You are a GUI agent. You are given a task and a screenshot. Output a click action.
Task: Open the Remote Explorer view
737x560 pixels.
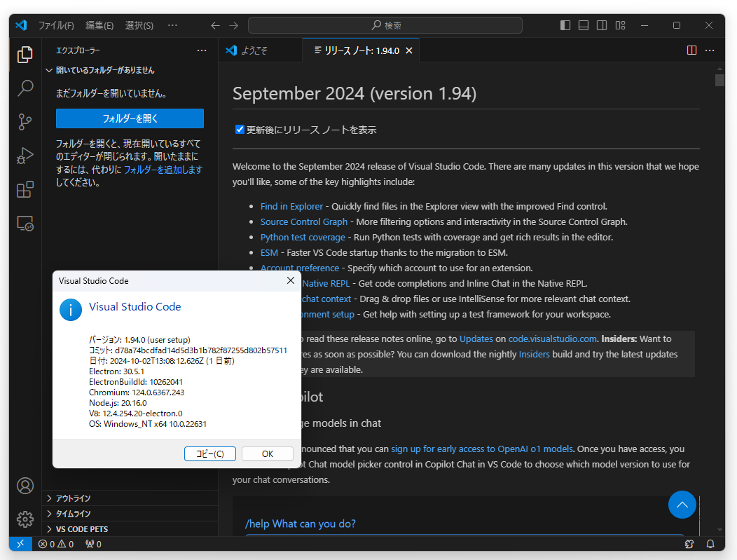(x=25, y=223)
